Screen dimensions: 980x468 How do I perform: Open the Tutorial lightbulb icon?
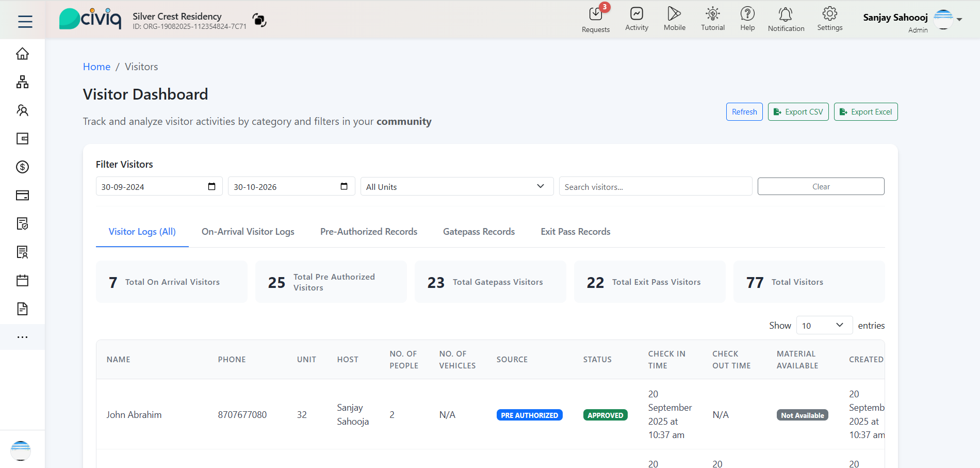712,14
